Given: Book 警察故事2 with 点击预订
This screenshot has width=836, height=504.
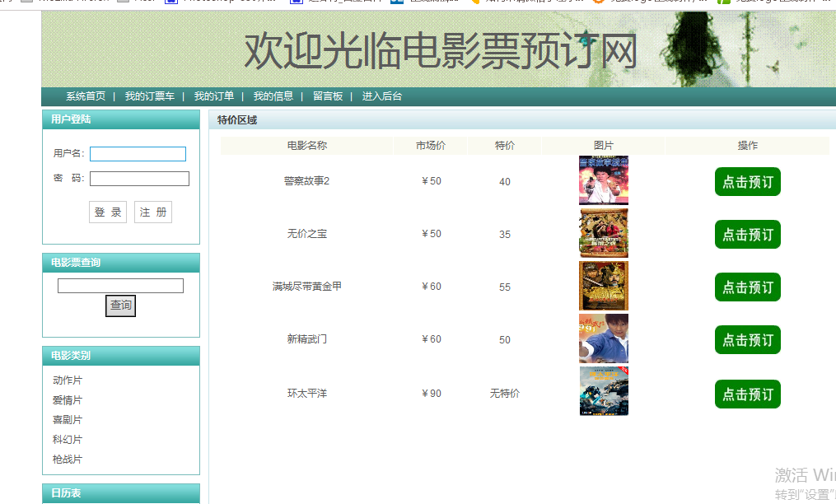Looking at the screenshot, I should (748, 182).
